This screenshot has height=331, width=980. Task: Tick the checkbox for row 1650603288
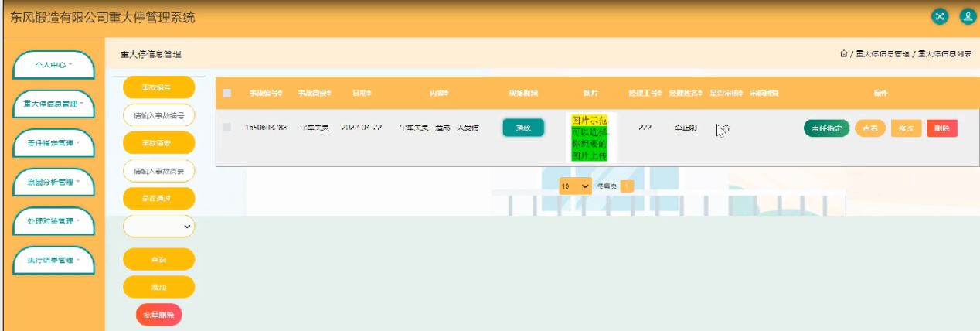226,127
